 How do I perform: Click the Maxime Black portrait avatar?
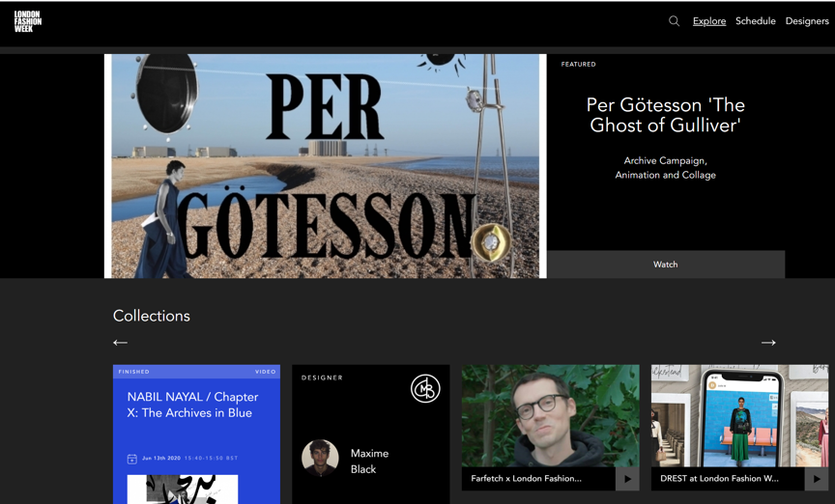point(320,457)
